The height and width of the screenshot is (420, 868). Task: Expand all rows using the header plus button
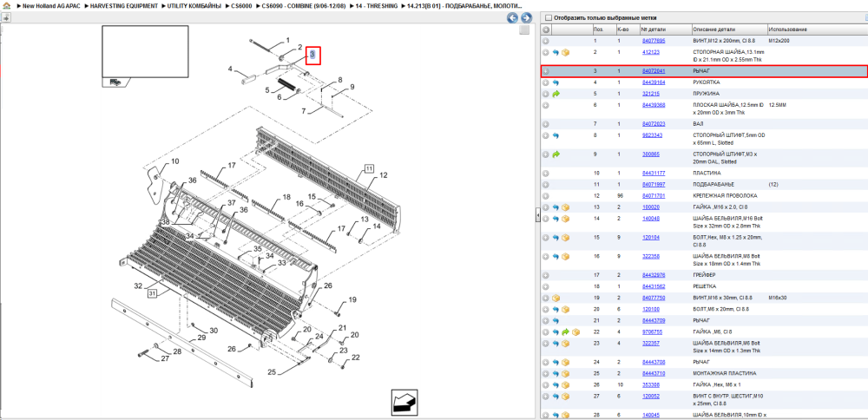pos(546,30)
